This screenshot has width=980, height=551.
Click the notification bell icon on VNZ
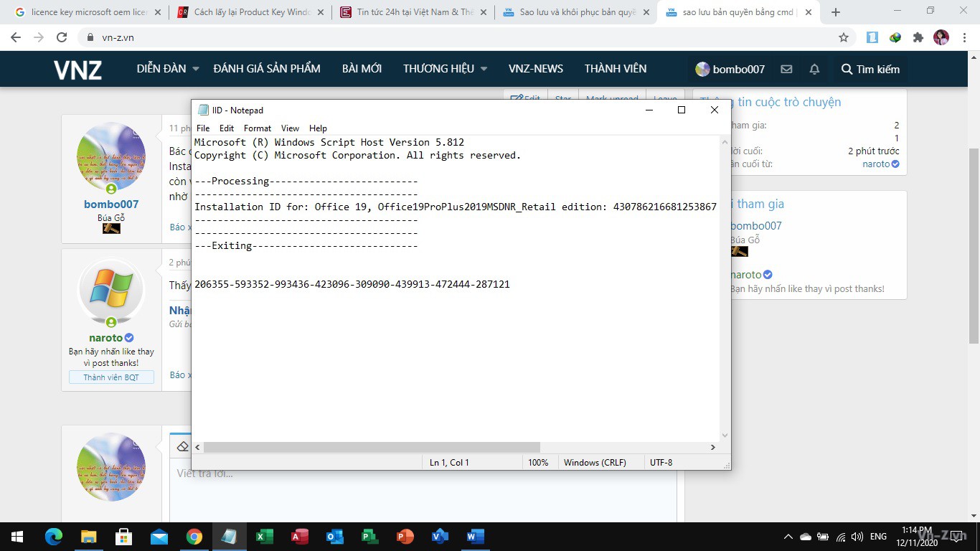(x=814, y=69)
